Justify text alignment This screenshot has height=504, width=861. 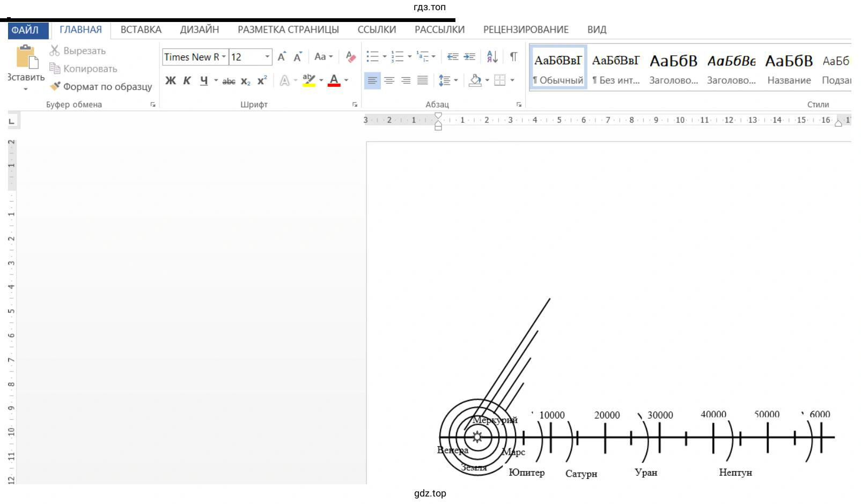[423, 80]
